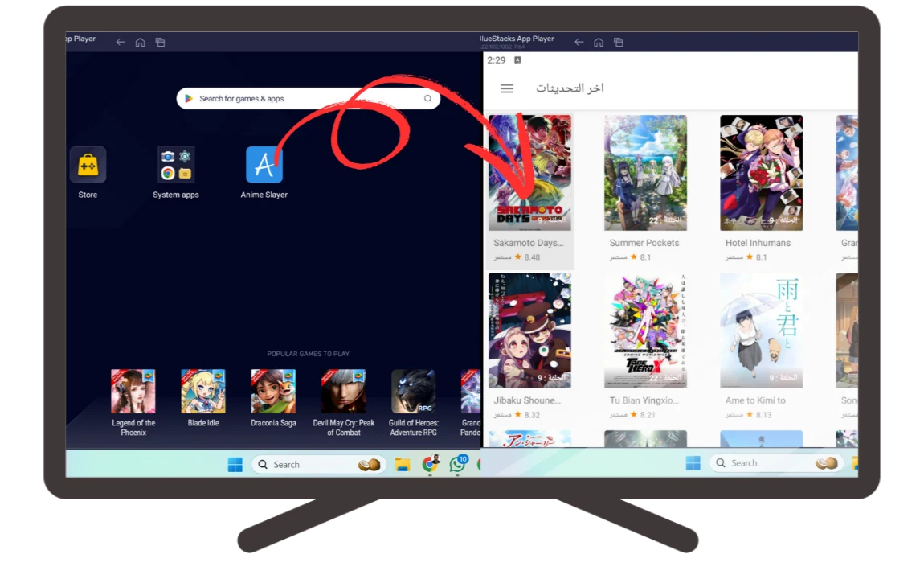Open the Tu Bian Yingxiong poster

click(645, 331)
